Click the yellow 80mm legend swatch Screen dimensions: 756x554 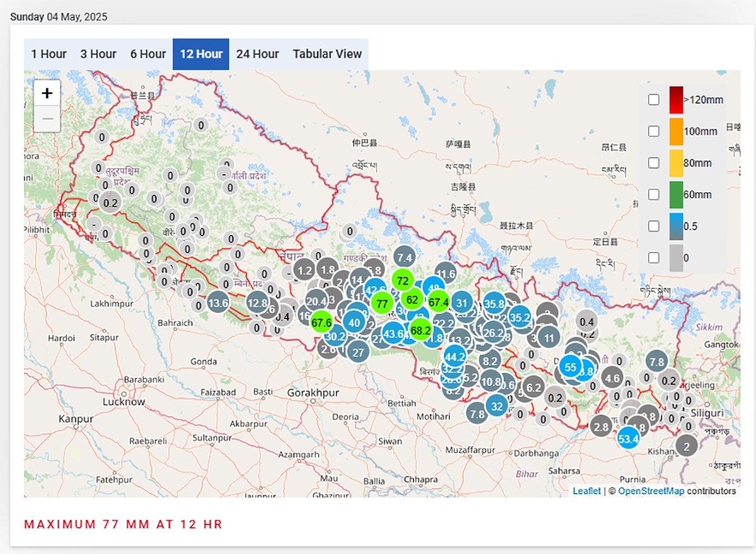[676, 162]
